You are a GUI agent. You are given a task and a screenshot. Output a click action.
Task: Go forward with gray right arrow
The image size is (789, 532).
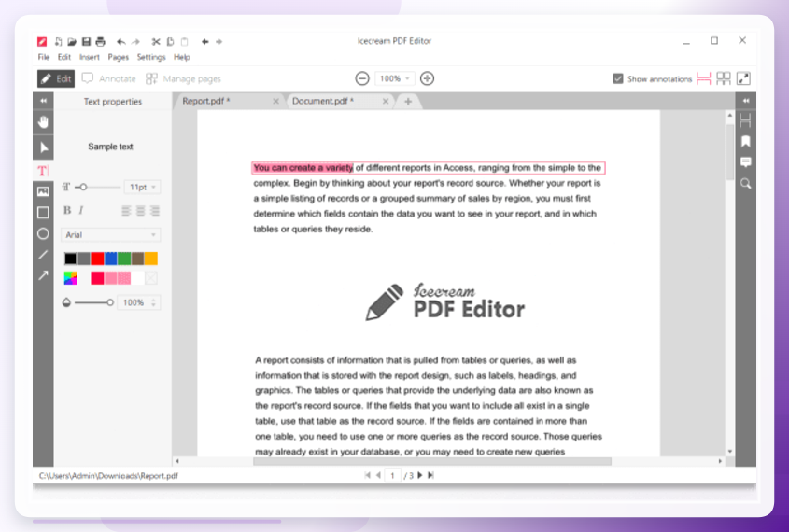(218, 42)
